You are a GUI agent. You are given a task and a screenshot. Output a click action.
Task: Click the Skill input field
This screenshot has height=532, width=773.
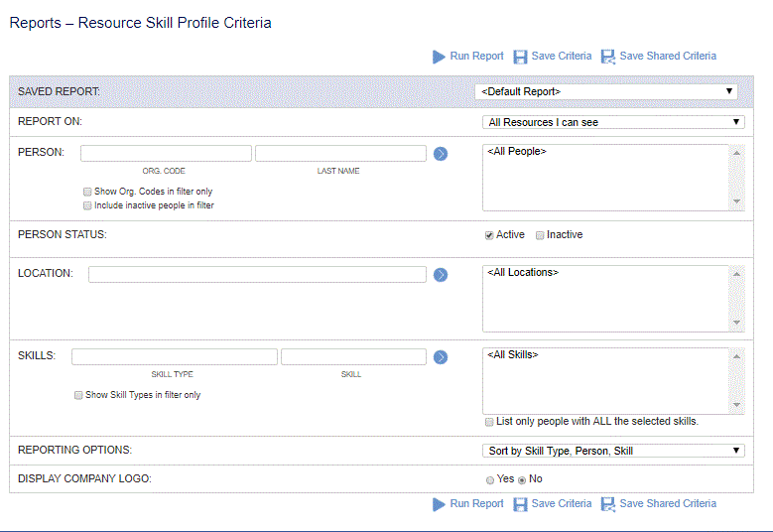[x=353, y=356]
